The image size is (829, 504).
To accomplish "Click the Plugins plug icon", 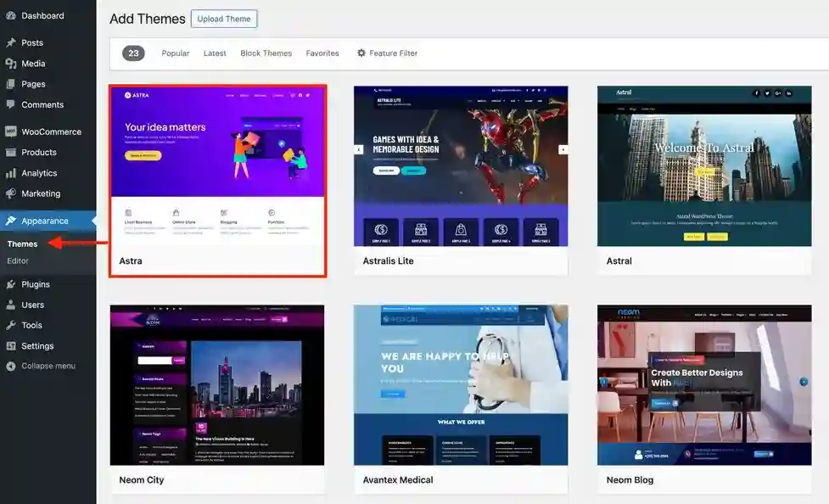I will tap(10, 285).
